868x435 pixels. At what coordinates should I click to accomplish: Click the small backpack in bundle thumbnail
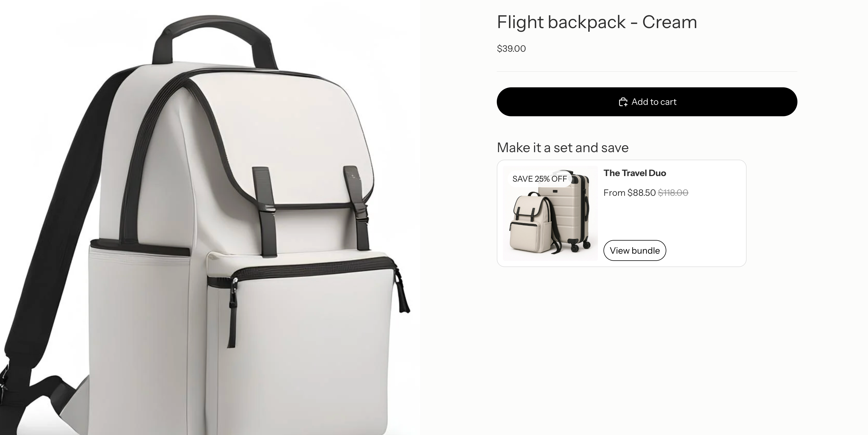point(532,224)
